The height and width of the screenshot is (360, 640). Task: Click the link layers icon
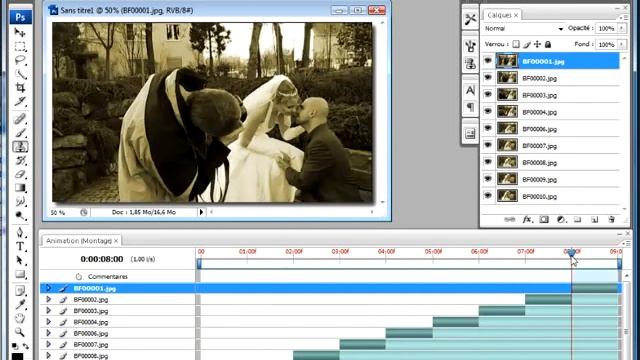coord(509,220)
